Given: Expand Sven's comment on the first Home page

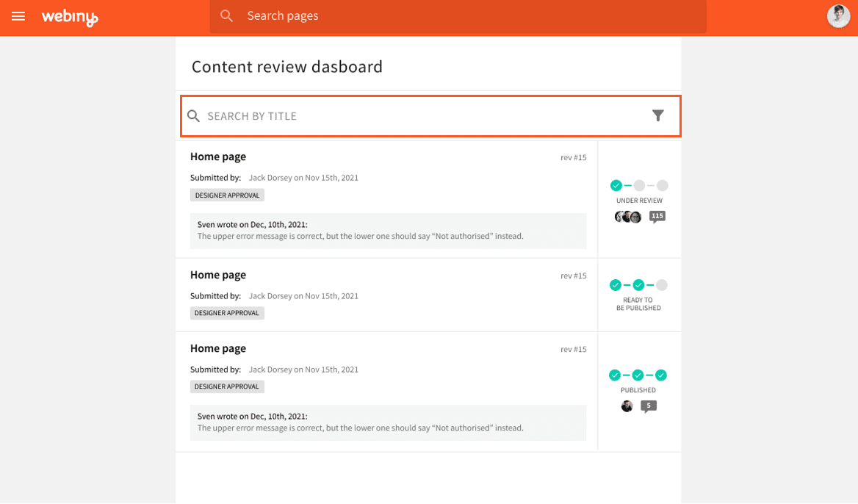Looking at the screenshot, I should (388, 231).
